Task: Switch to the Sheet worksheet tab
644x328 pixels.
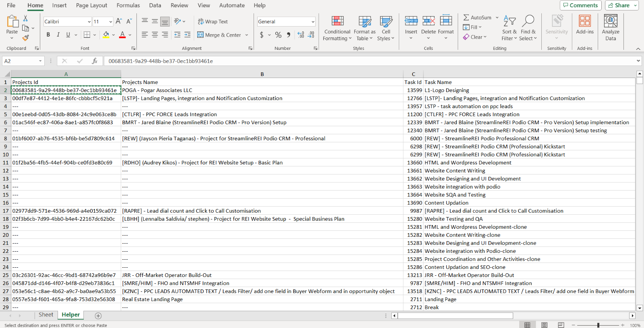Action: click(x=46, y=315)
